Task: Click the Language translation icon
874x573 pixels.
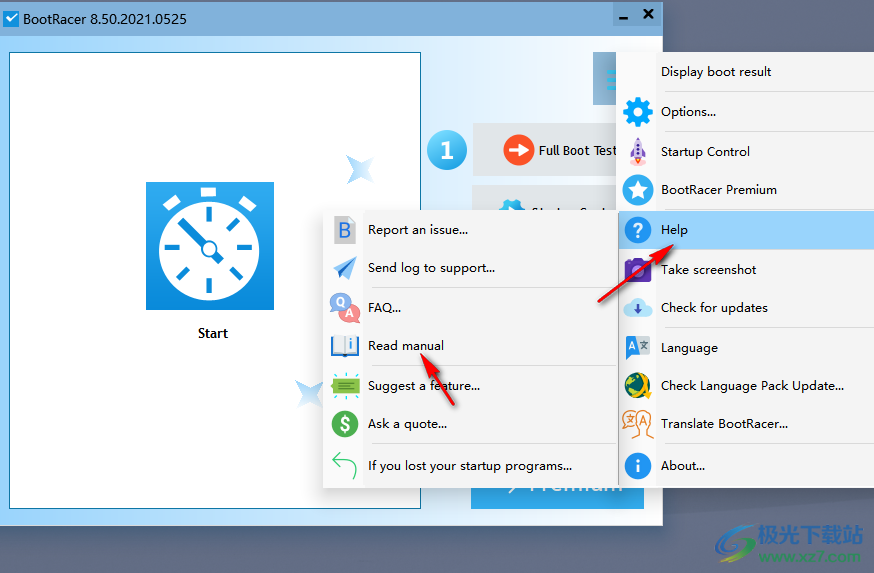Action: coord(638,347)
